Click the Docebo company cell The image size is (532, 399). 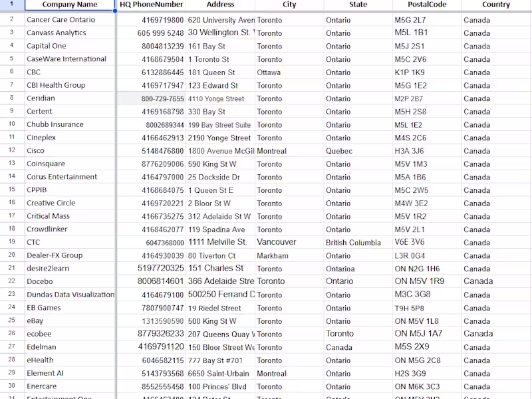click(x=70, y=281)
